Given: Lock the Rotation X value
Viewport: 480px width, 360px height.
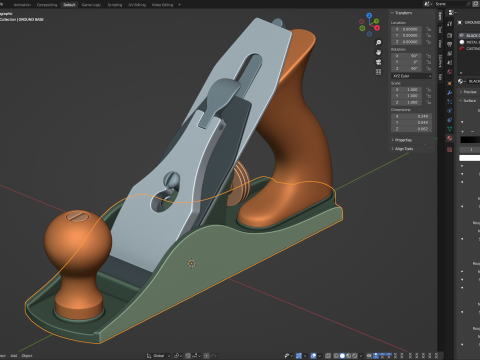Looking at the screenshot, I should tap(429, 56).
